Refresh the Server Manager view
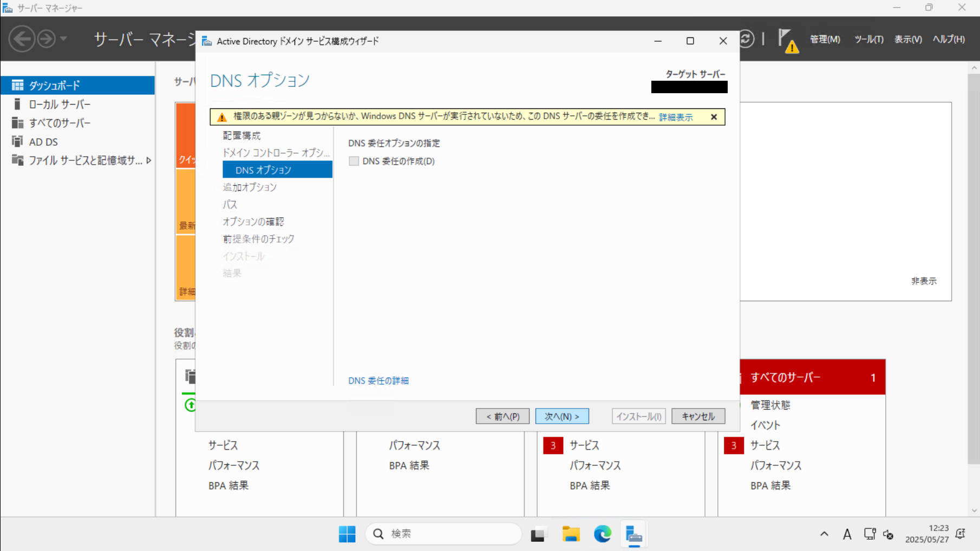This screenshot has height=551, width=980. click(x=747, y=38)
